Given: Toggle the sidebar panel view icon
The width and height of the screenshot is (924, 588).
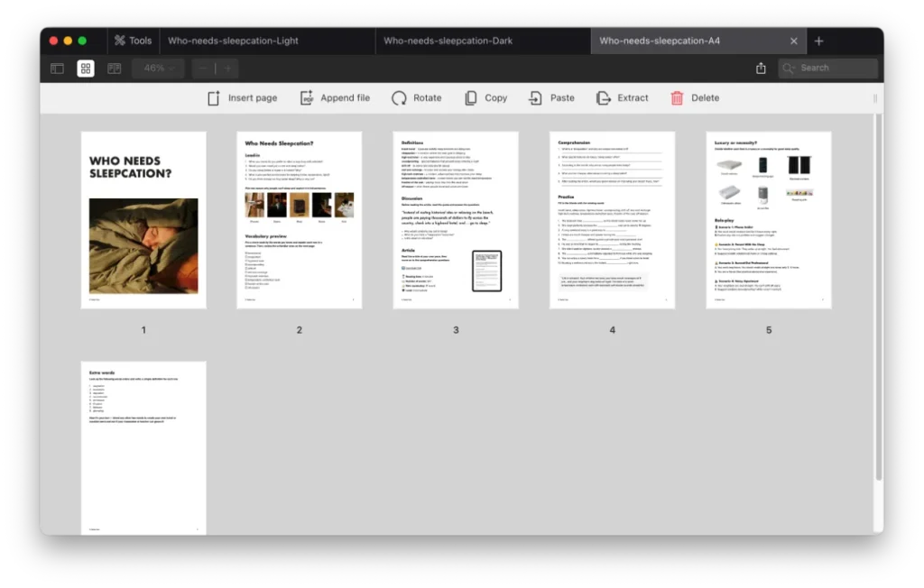Looking at the screenshot, I should [57, 69].
